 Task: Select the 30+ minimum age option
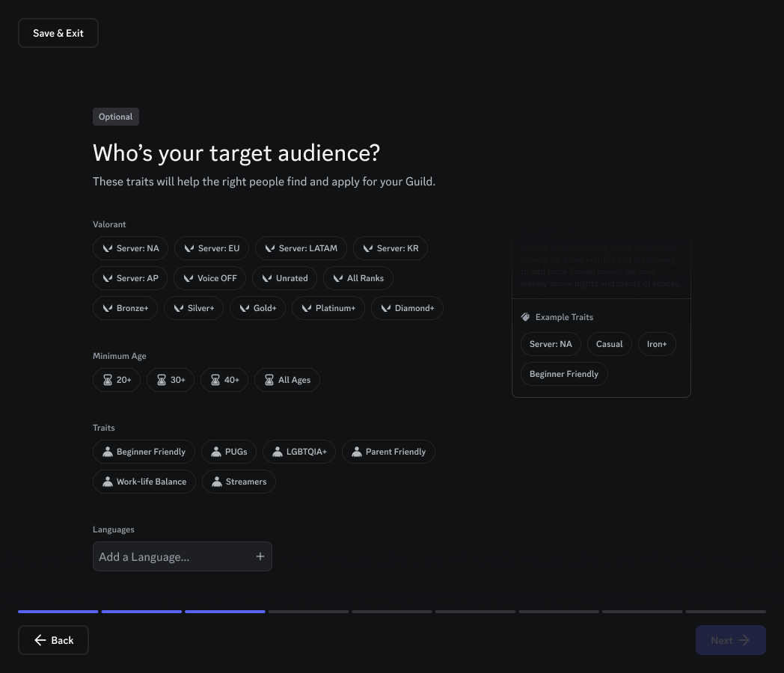(171, 380)
